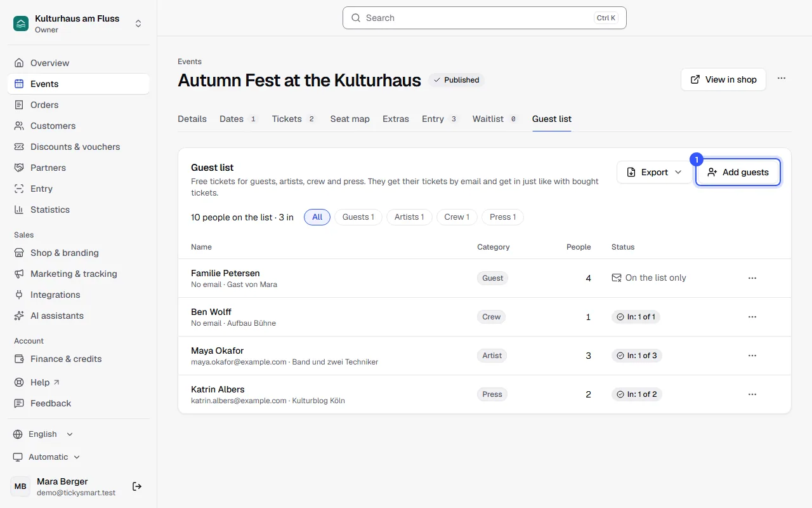This screenshot has height=508, width=812.
Task: Switch to the Waitlist tab
Action: pos(495,119)
